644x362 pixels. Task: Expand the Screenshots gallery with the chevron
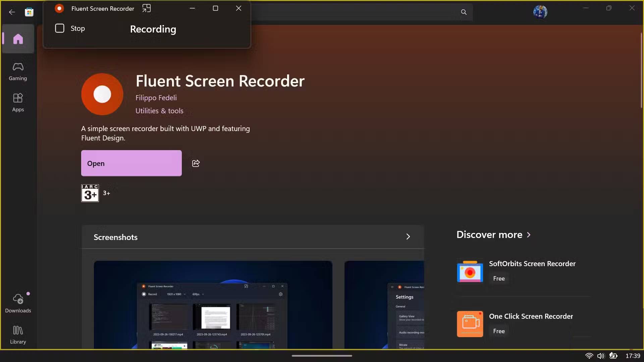pos(408,237)
